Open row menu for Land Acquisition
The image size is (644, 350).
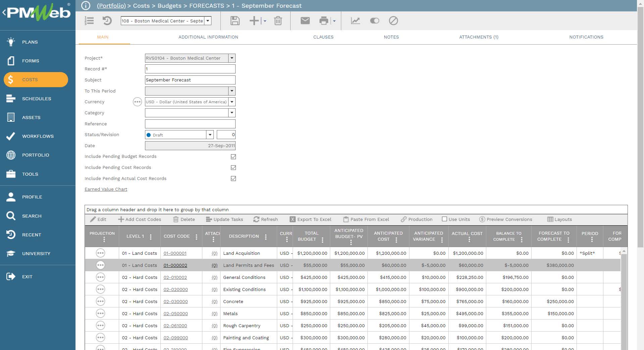pos(100,253)
